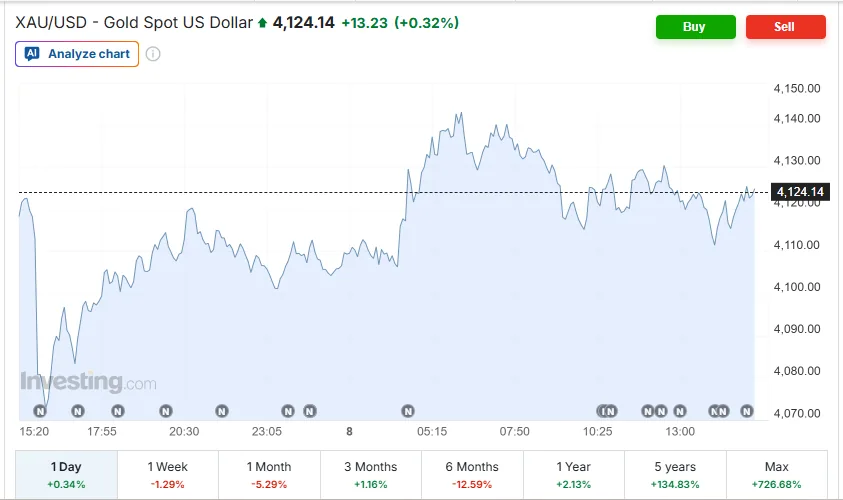Click the 4,110.00 axis label
The width and height of the screenshot is (843, 500).
coord(797,245)
